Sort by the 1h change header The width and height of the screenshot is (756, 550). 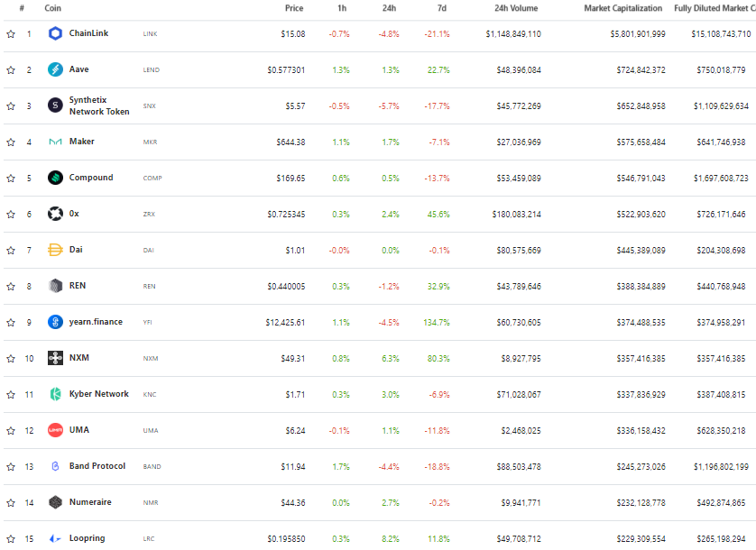(x=342, y=8)
